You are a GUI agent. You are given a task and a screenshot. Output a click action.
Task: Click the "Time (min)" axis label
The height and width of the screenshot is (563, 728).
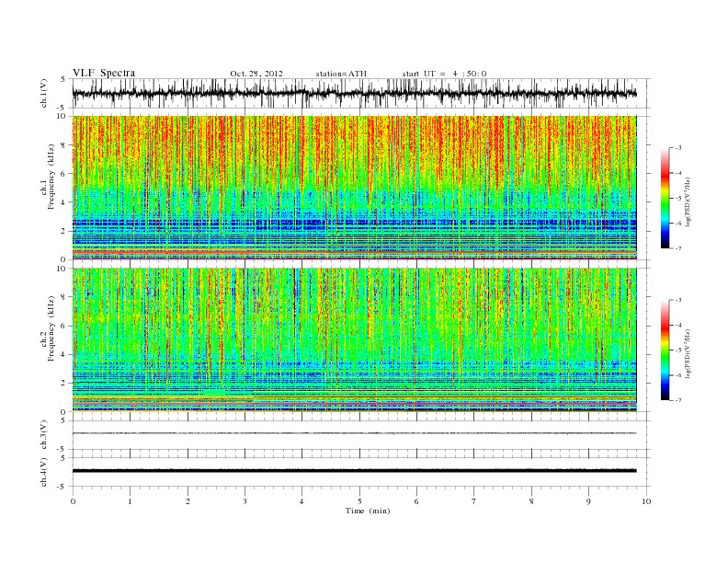[368, 511]
